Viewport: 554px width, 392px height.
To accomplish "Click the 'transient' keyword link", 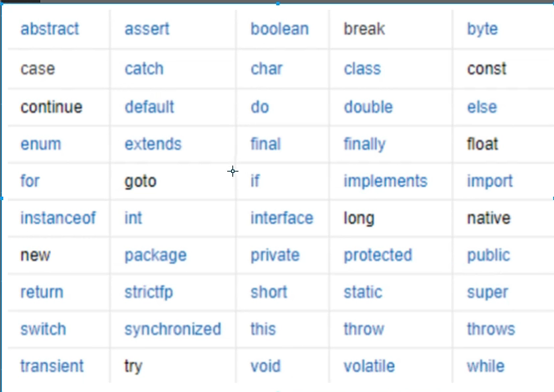I will tap(52, 366).
